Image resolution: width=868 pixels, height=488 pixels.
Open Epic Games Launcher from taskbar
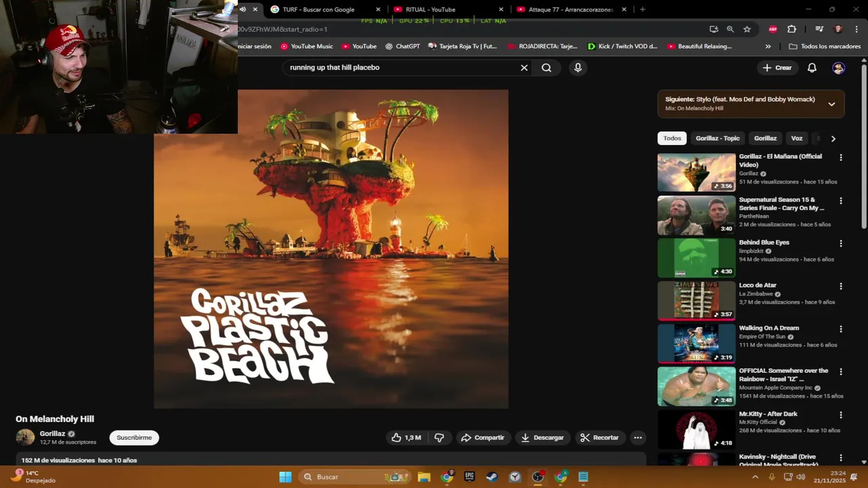pyautogui.click(x=469, y=476)
